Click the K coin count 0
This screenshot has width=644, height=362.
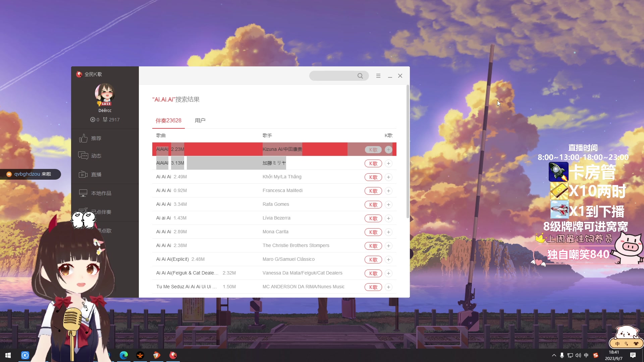point(95,120)
